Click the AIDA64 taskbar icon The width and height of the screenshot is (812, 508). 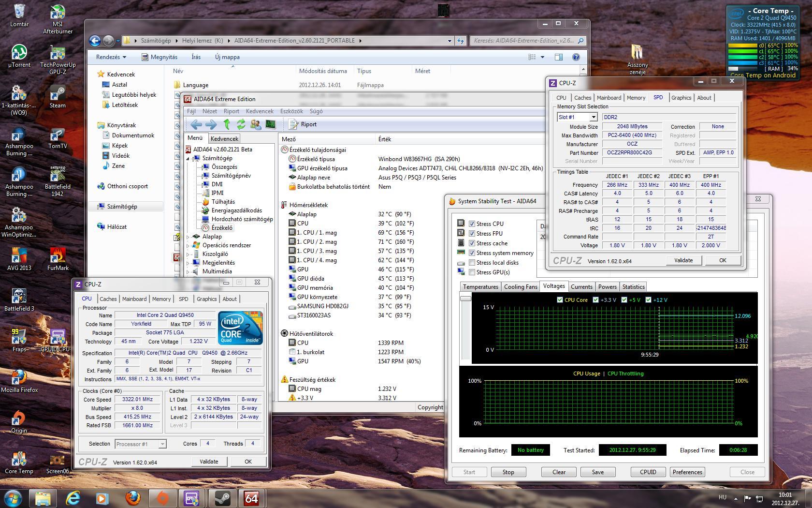click(x=251, y=498)
